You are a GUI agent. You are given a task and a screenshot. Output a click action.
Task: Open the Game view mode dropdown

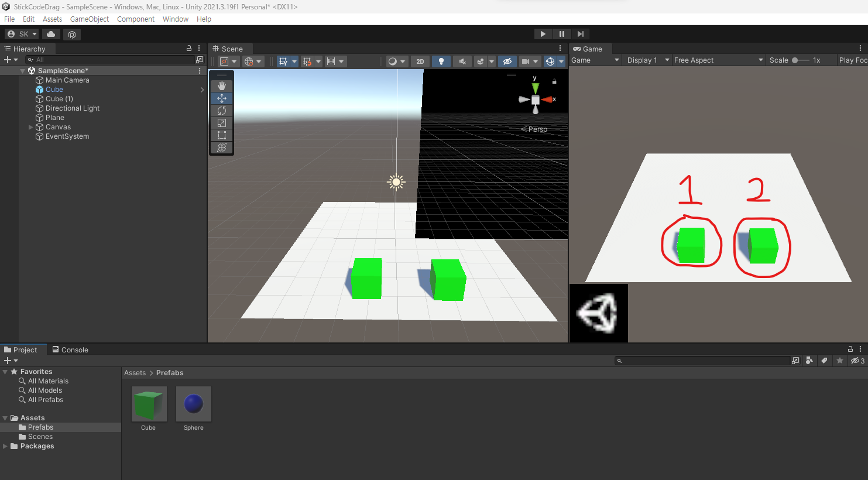595,60
